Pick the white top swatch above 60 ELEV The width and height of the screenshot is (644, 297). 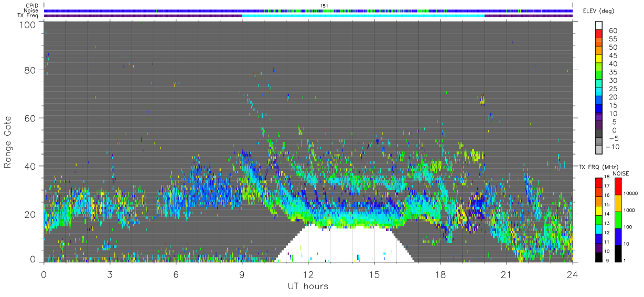(x=598, y=27)
